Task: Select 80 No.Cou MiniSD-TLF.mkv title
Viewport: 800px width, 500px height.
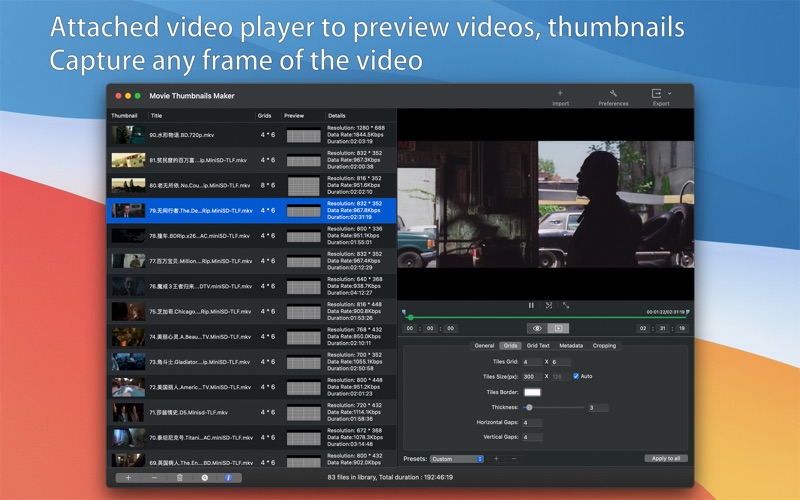Action: (x=200, y=186)
